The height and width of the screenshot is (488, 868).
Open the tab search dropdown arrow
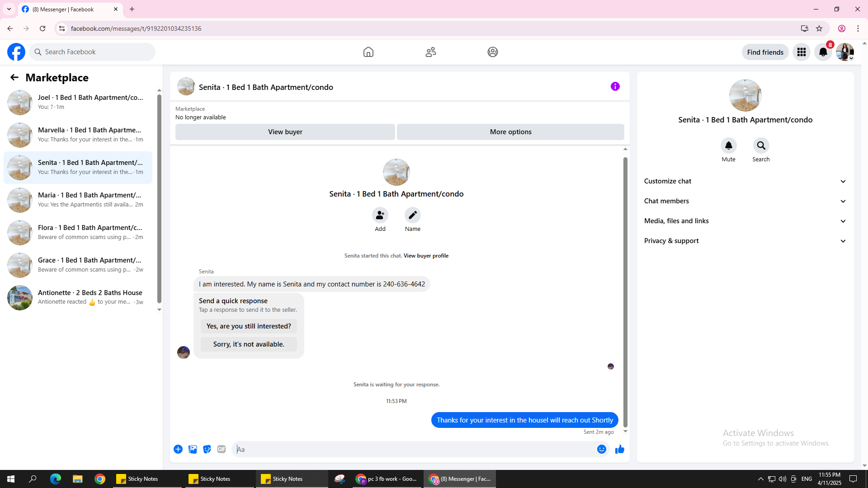pos(9,9)
